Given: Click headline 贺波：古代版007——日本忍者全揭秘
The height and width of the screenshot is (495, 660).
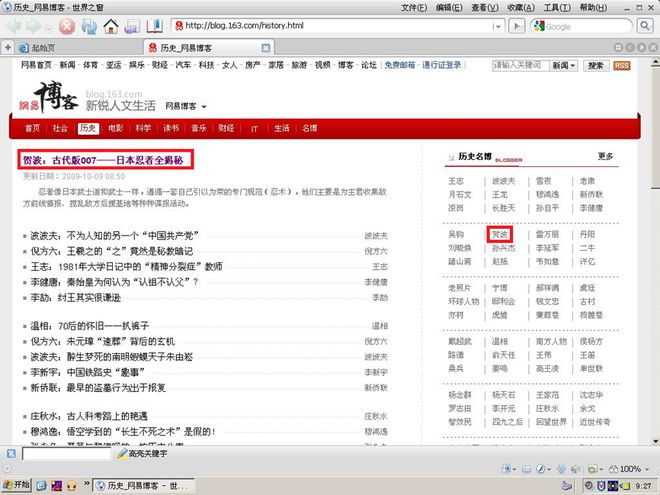Looking at the screenshot, I should click(103, 160).
